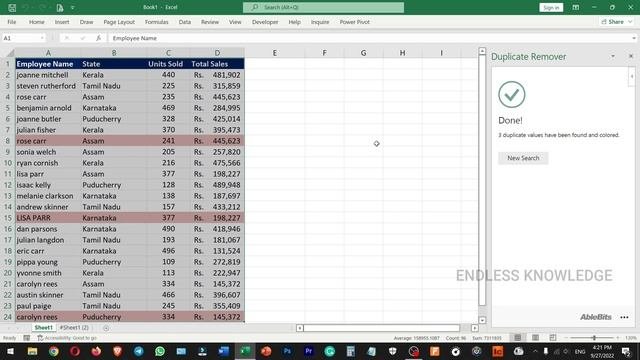Click the ribbon display options icon
The height and width of the screenshot is (360, 640).
[x=576, y=7]
